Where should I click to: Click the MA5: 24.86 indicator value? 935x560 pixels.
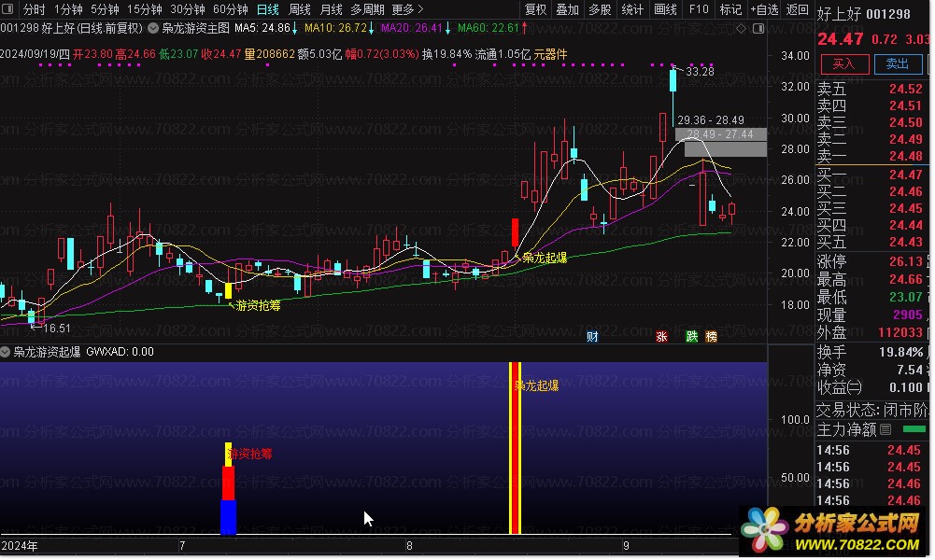click(262, 28)
